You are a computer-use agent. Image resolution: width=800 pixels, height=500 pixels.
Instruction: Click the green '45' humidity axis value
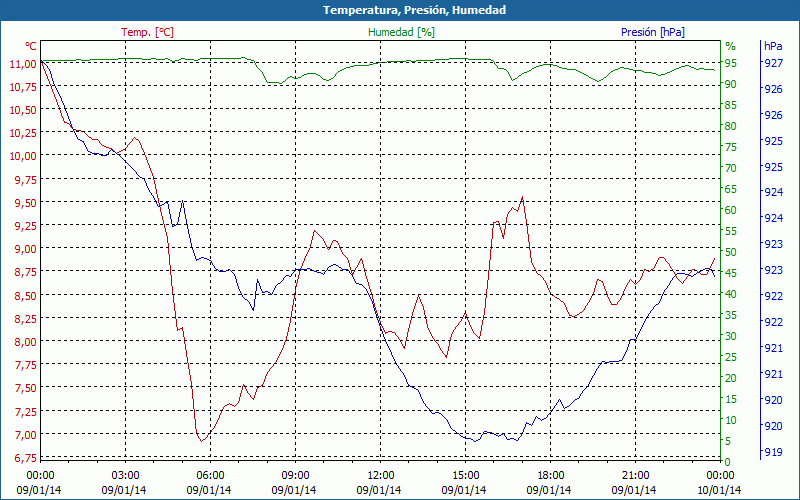(731, 273)
